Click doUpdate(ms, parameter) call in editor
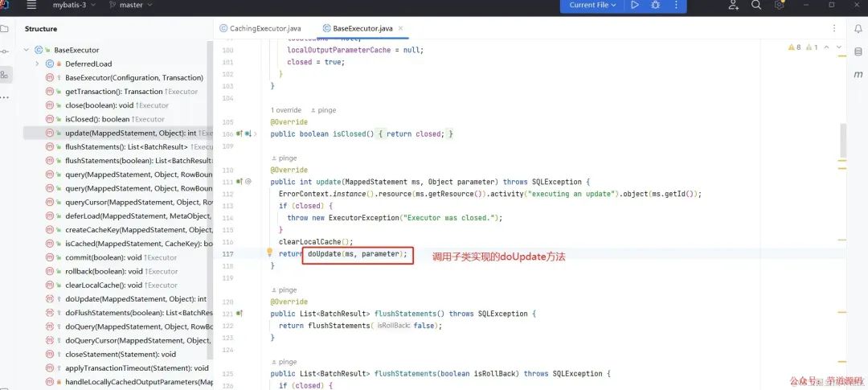The width and height of the screenshot is (868, 390). pyautogui.click(x=357, y=254)
